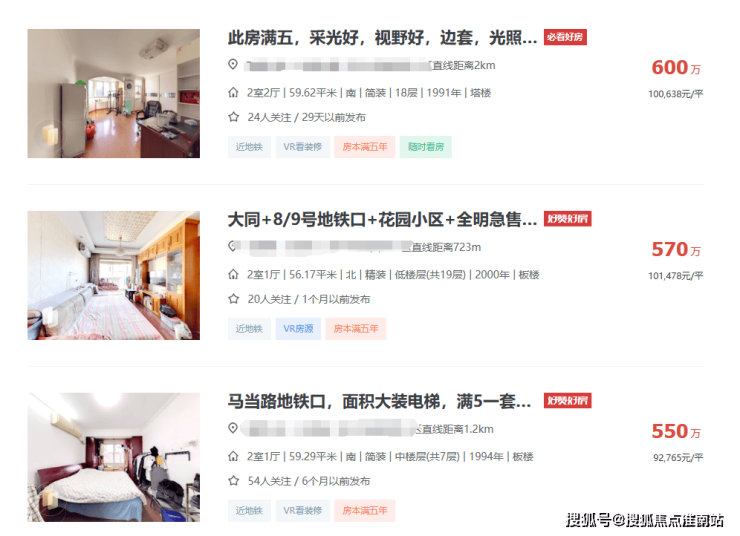The height and width of the screenshot is (536, 740).
Task: Click the location pin icon of the 550万 listing
Action: coord(233,428)
